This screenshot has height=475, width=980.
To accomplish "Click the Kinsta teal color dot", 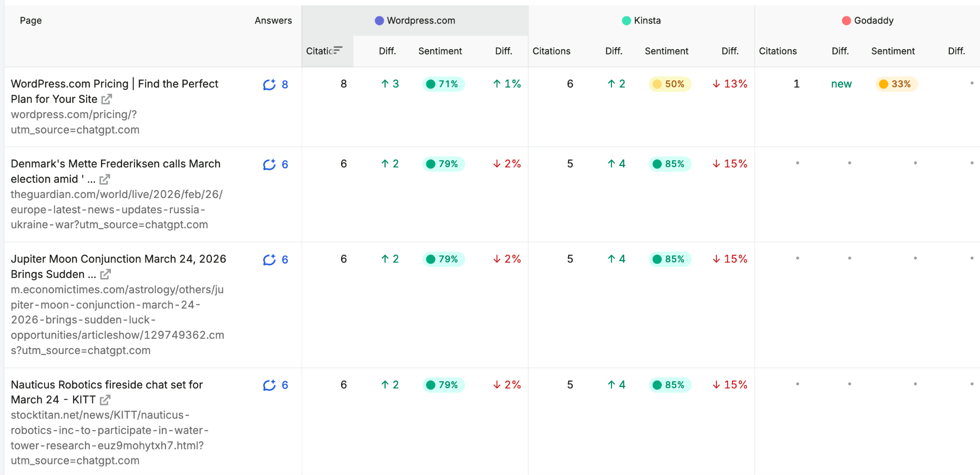I will (626, 21).
